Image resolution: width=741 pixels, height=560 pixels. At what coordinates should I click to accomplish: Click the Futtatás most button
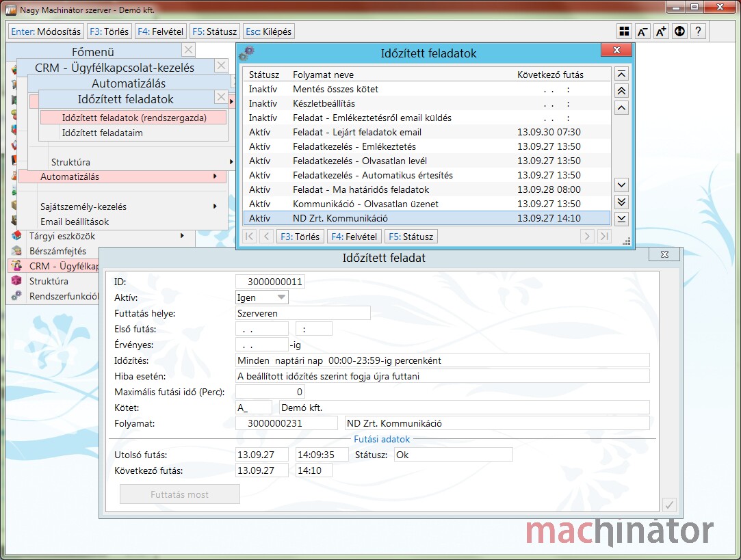click(x=179, y=494)
